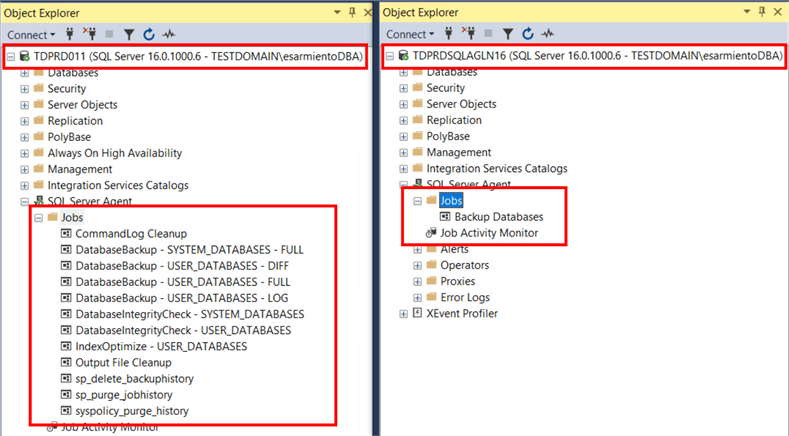Open Activity Monitor icon in right Object Explorer toolbar
This screenshot has height=436, width=789.
click(547, 34)
